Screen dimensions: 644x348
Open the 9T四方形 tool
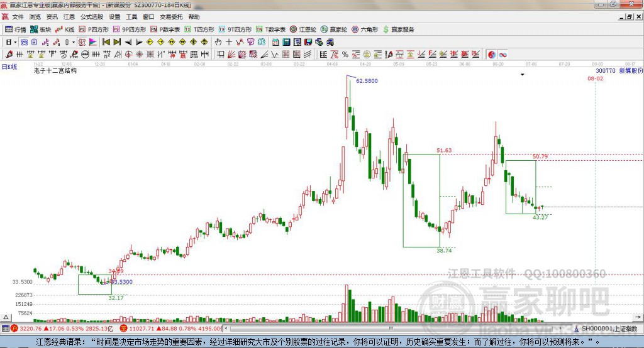click(235, 29)
